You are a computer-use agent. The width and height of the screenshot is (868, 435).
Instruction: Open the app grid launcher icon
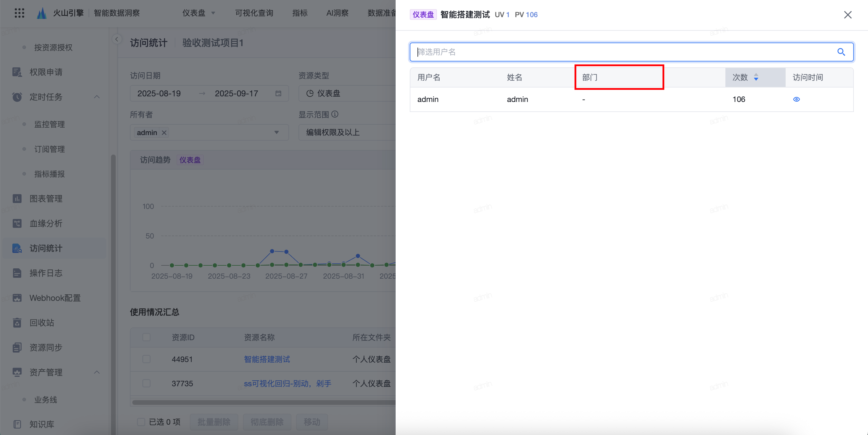click(x=19, y=13)
